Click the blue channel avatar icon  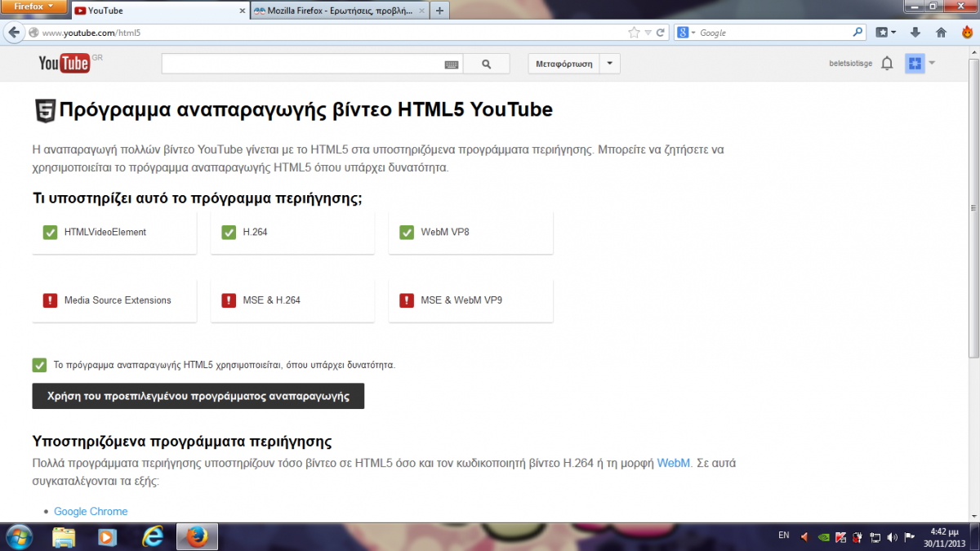pyautogui.click(x=915, y=63)
